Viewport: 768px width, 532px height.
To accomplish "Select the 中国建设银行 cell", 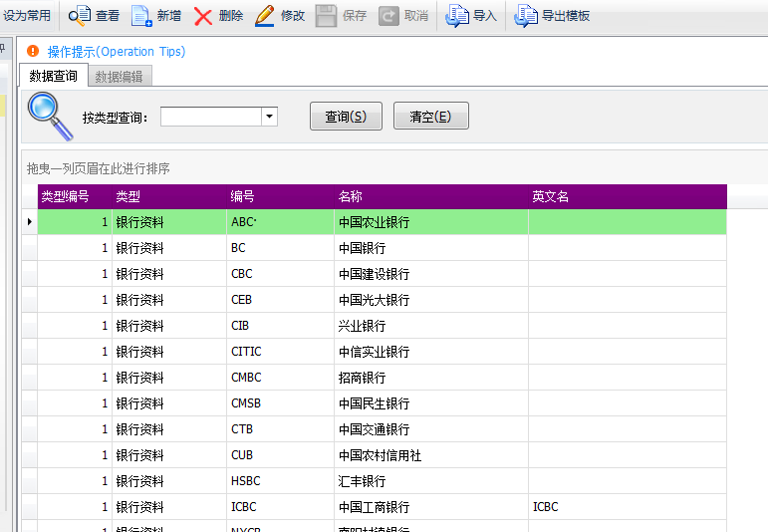I will (431, 274).
